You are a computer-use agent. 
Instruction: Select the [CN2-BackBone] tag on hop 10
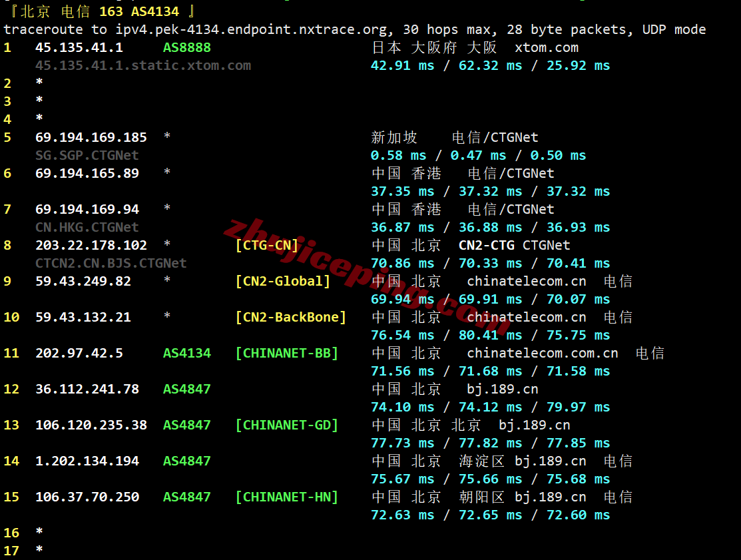coord(291,317)
